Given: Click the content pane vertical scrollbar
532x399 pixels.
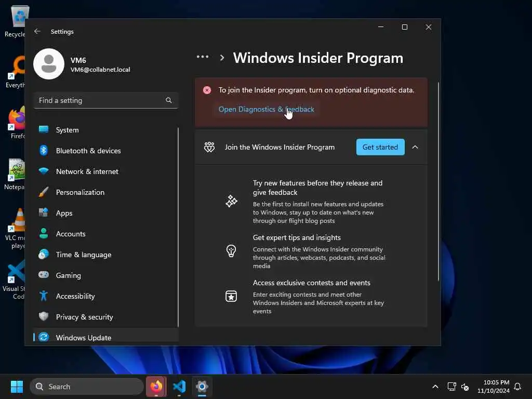Looking at the screenshot, I should click(x=438, y=181).
